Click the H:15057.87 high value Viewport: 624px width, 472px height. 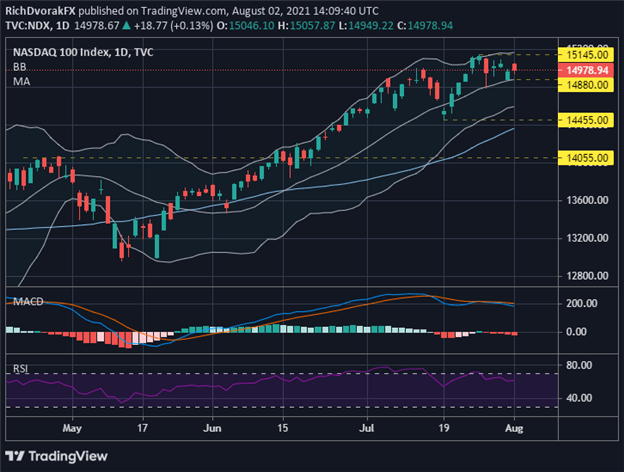click(x=306, y=26)
